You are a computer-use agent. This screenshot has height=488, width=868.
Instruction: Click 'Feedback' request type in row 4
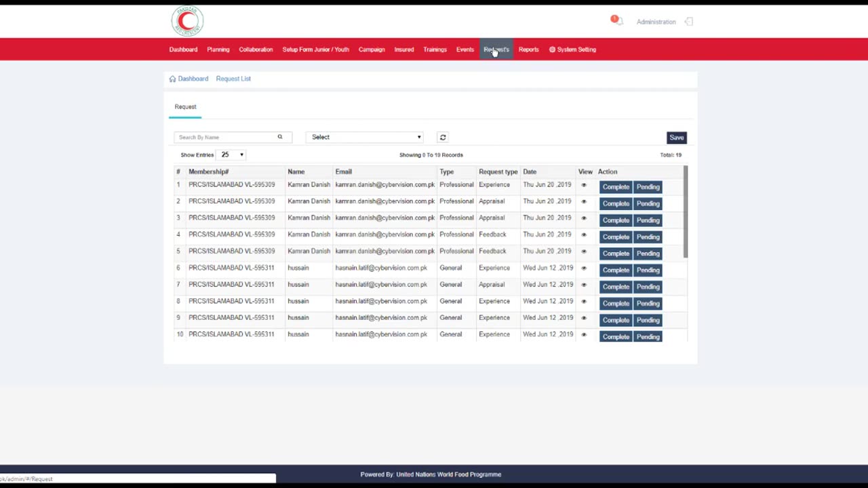492,235
